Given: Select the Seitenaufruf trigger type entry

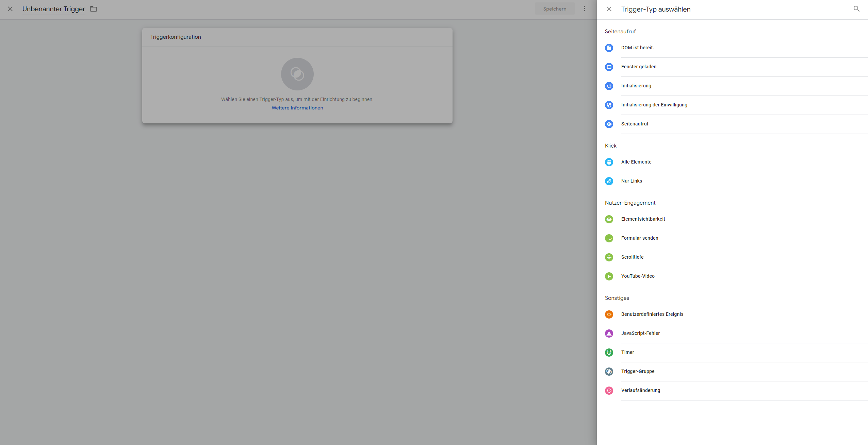Looking at the screenshot, I should (x=736, y=124).
